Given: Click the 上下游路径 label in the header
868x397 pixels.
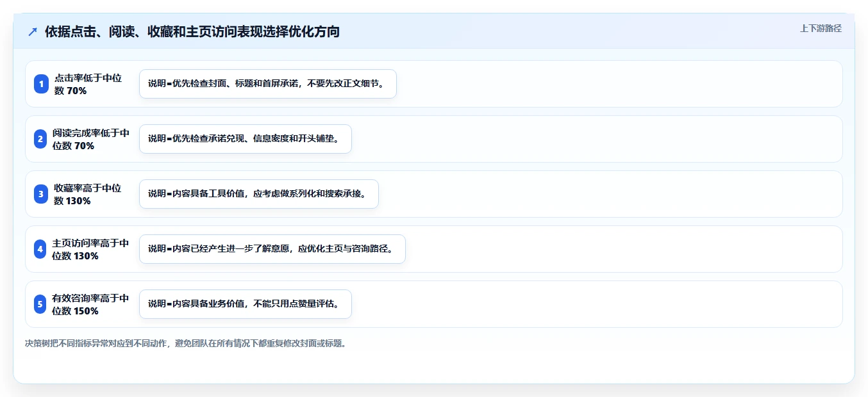Looking at the screenshot, I should 821,28.
